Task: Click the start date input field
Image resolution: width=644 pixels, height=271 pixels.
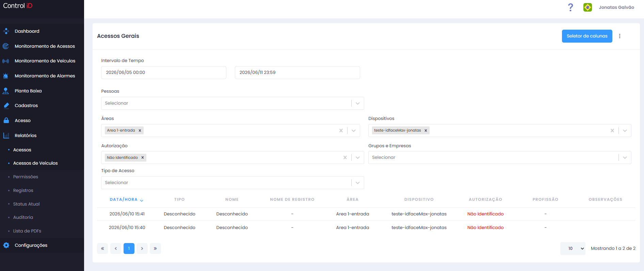Action: tap(164, 73)
